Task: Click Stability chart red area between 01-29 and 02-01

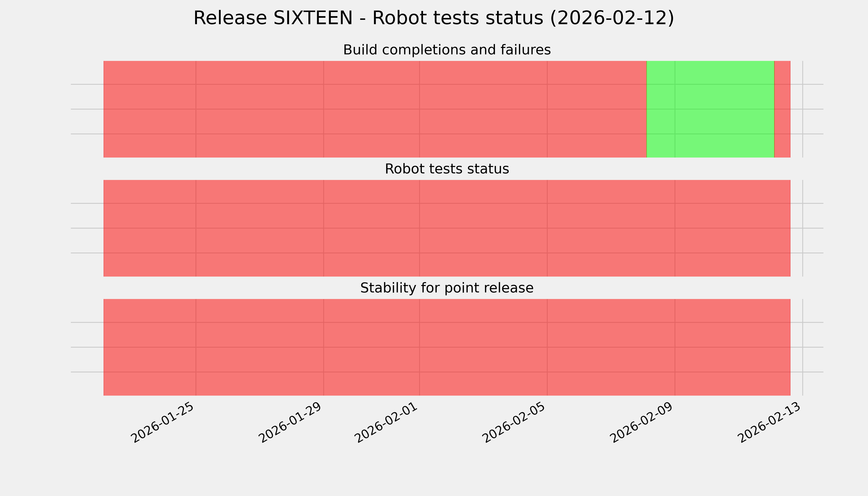Action: (371, 347)
